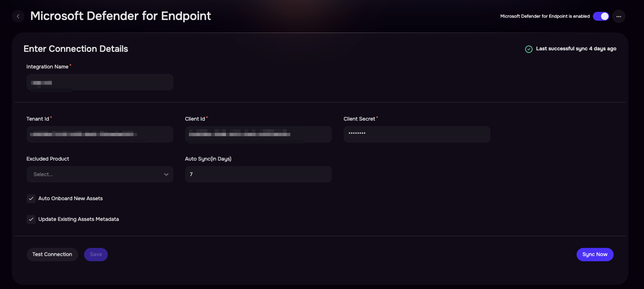Click the Excluded Product chevron arrow
644x289 pixels.
(166, 174)
